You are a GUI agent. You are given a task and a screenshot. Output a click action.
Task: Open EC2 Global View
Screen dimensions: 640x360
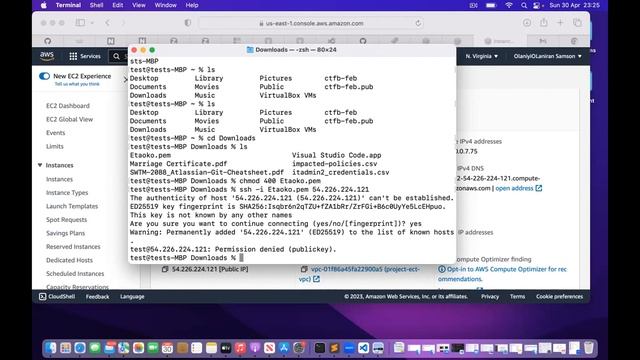pyautogui.click(x=69, y=119)
